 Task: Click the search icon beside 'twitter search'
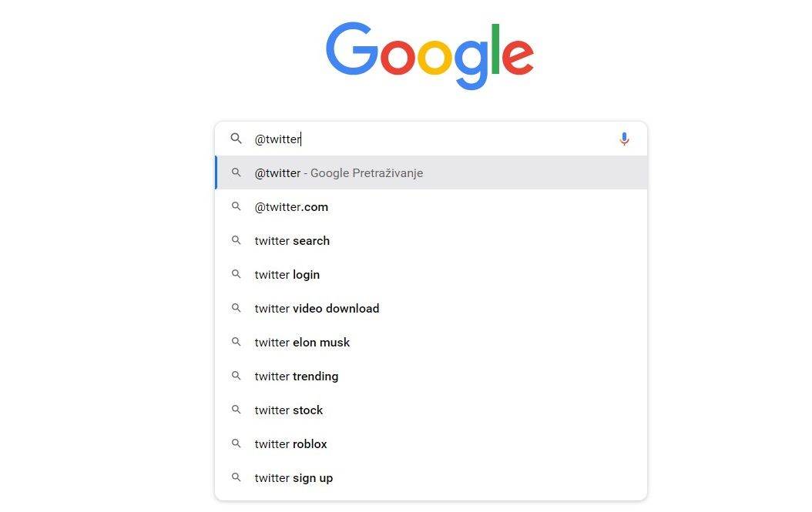tap(237, 240)
